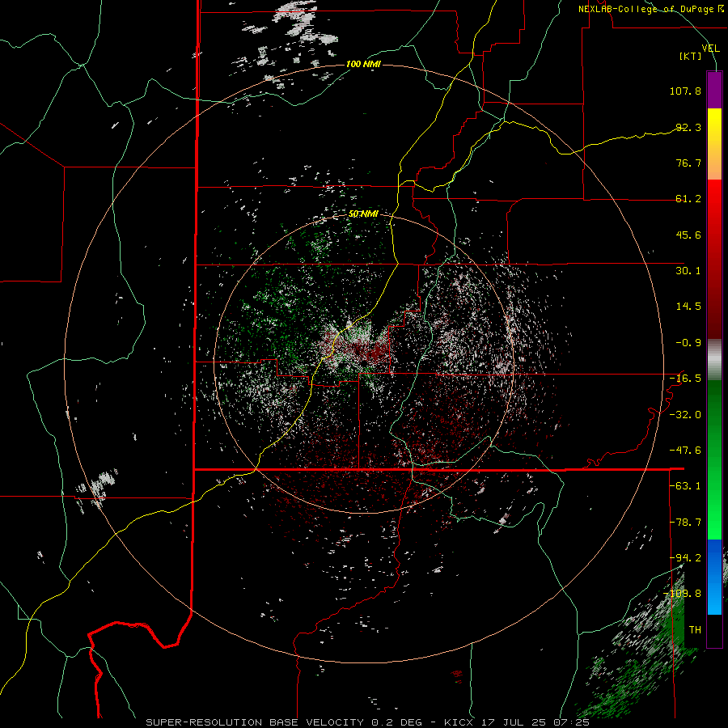The image size is (728, 728).
Task: Click the KICX radar station identifier
Action: tap(459, 722)
